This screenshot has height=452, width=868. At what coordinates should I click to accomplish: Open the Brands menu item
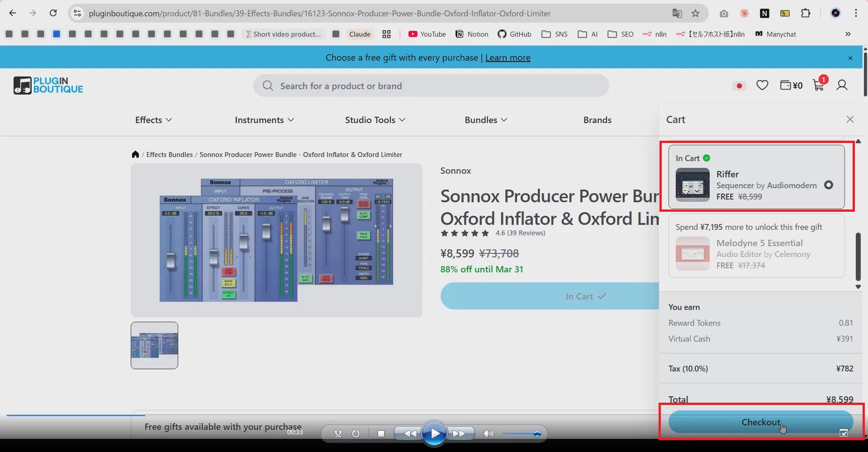coord(597,120)
